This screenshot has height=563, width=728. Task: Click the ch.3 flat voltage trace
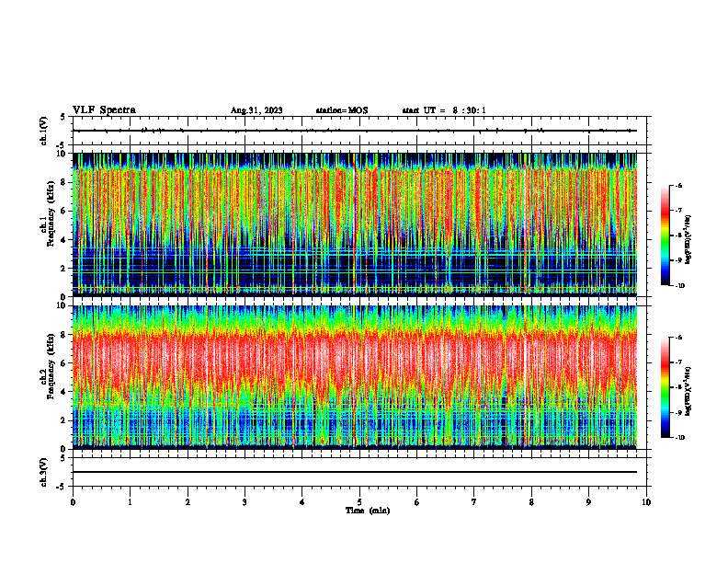[355, 472]
